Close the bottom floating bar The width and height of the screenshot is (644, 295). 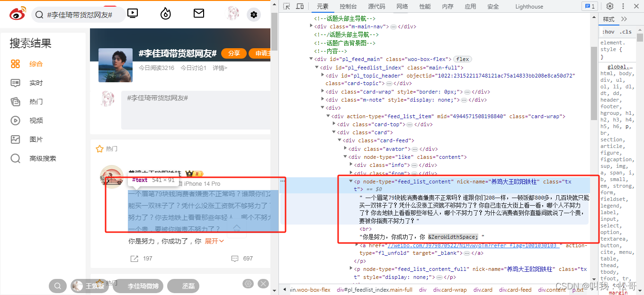coord(263,284)
